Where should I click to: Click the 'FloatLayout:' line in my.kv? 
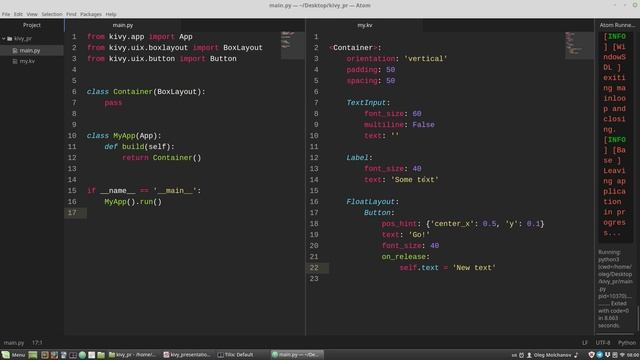click(372, 202)
